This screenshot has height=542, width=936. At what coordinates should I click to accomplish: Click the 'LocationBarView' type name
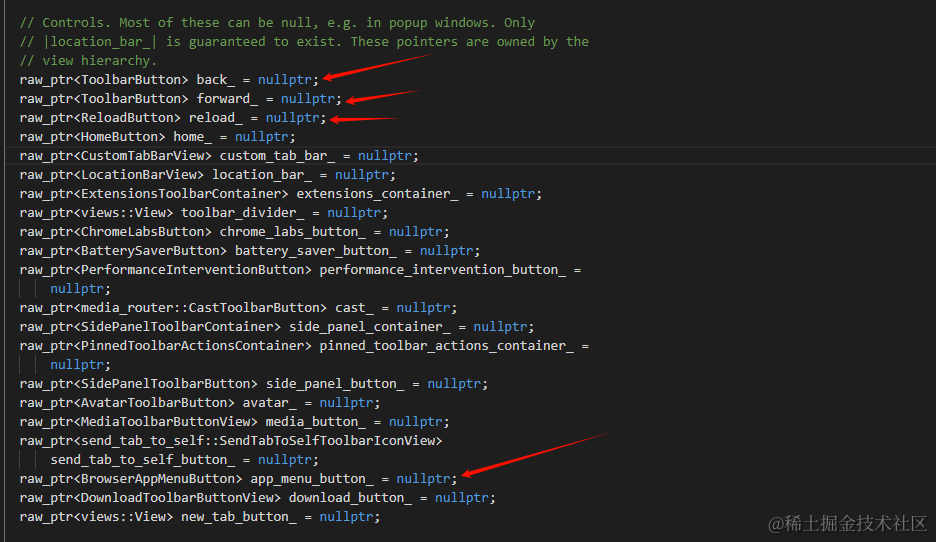pos(138,175)
